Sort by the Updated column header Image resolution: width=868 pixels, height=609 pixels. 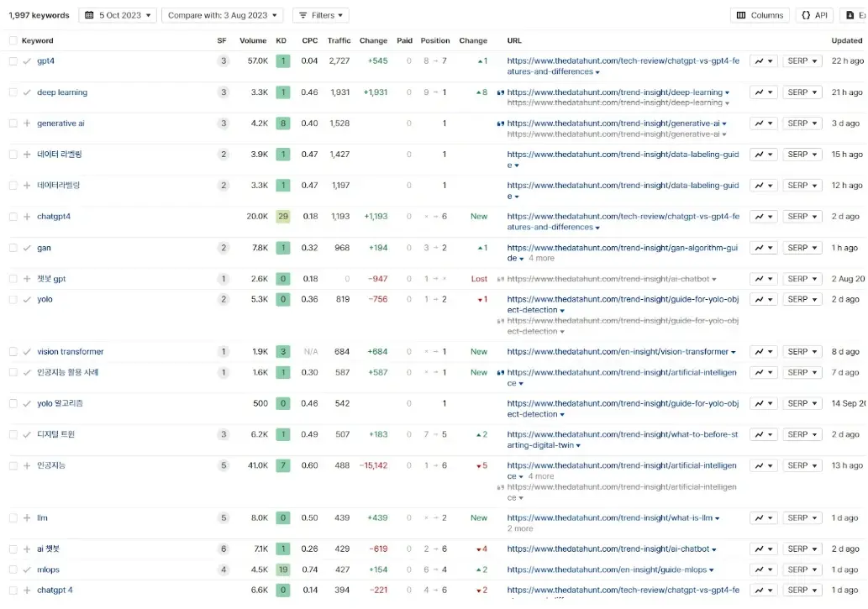(x=846, y=40)
